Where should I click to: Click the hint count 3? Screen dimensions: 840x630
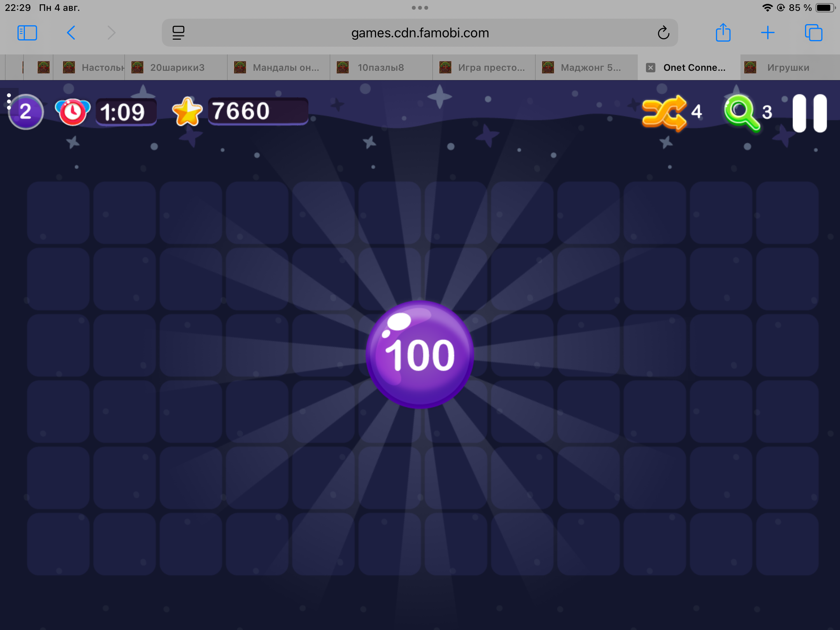[x=767, y=112]
